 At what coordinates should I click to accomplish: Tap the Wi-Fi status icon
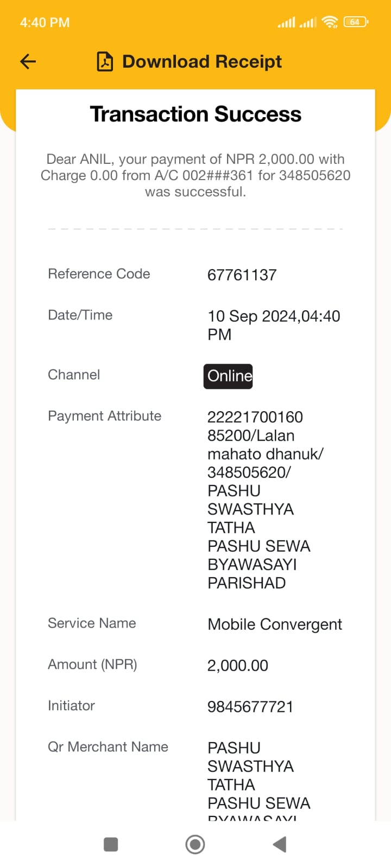coord(330,22)
